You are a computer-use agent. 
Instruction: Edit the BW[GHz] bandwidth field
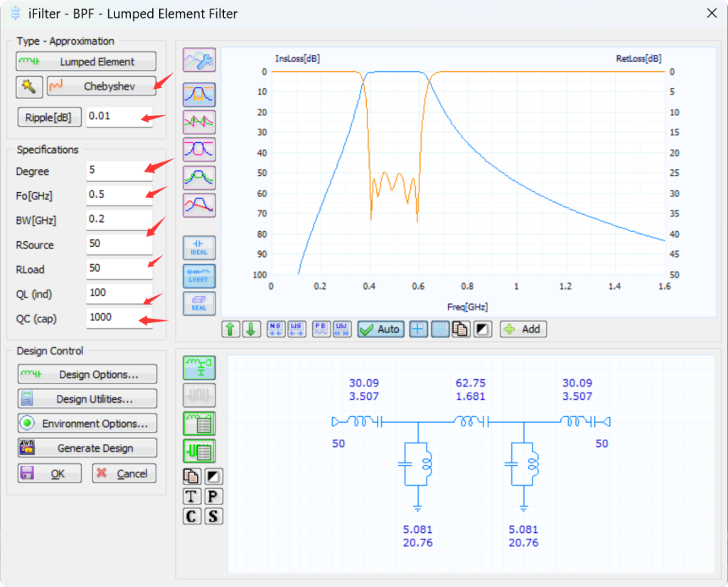(x=119, y=219)
